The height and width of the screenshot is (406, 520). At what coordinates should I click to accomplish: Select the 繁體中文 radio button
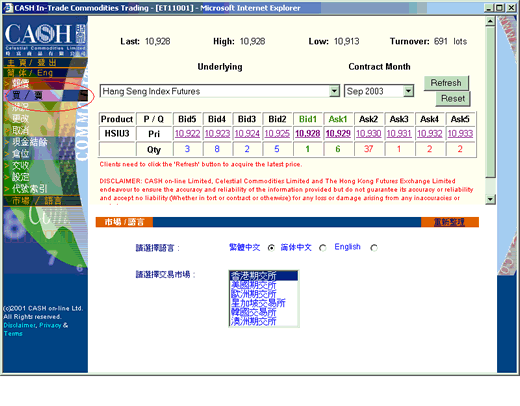click(271, 248)
